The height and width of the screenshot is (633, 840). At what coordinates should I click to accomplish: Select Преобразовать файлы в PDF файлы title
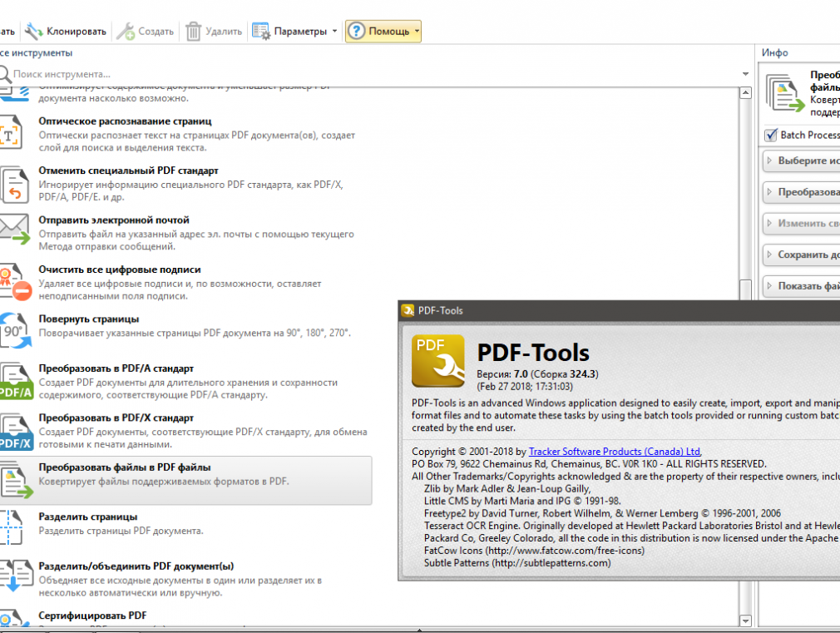click(124, 467)
